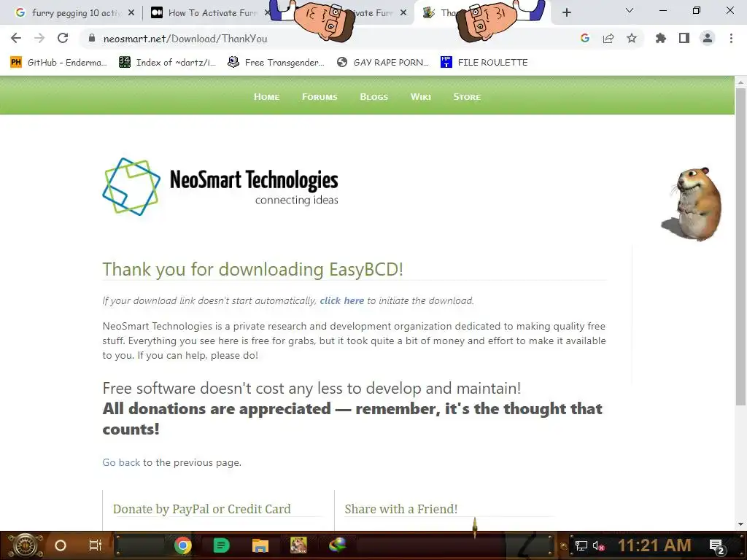This screenshot has height=560, width=747.
Task: Open Task View on the taskbar
Action: coord(96,545)
